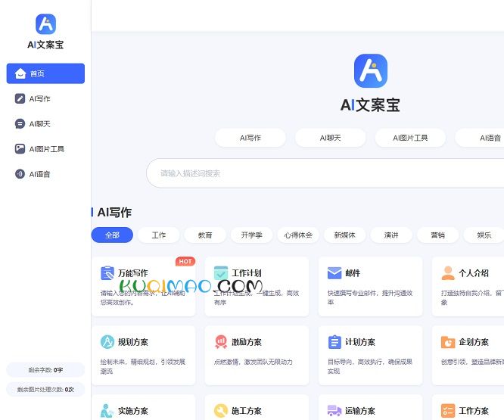The width and height of the screenshot is (504, 420).
Task: Click the AI语音 pill button under logo
Action: click(480, 138)
